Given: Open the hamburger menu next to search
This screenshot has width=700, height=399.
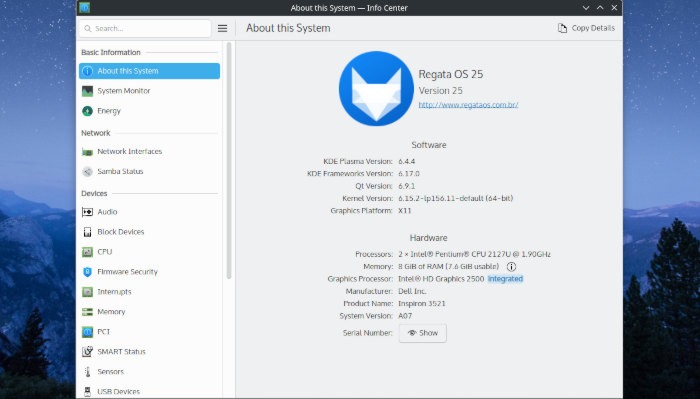Looking at the screenshot, I should click(222, 29).
